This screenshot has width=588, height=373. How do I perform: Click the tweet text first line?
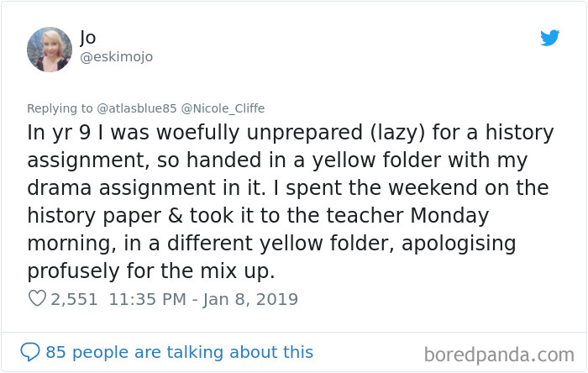click(x=291, y=133)
